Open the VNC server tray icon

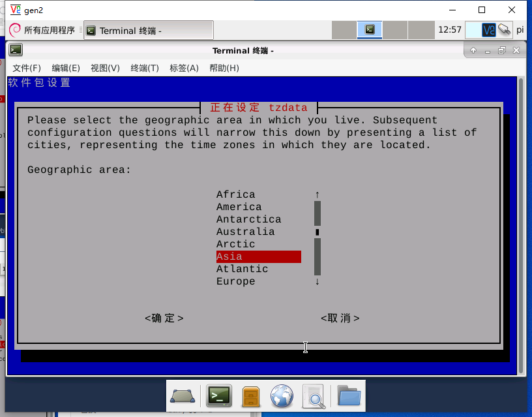tap(489, 30)
